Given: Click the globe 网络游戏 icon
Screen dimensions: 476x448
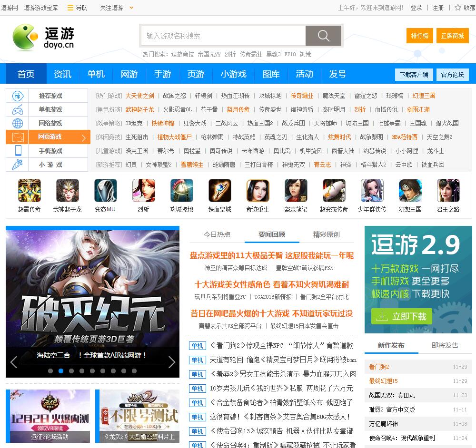Looking at the screenshot, I should [17, 123].
